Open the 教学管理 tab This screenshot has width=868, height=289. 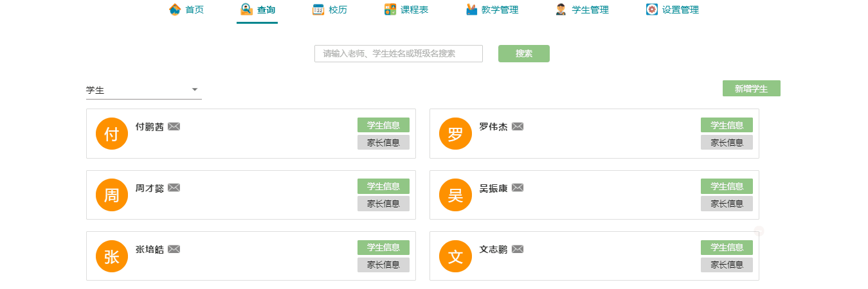pos(493,10)
